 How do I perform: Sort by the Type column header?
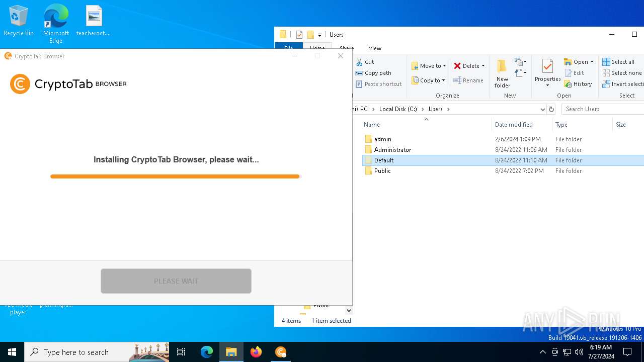point(582,125)
